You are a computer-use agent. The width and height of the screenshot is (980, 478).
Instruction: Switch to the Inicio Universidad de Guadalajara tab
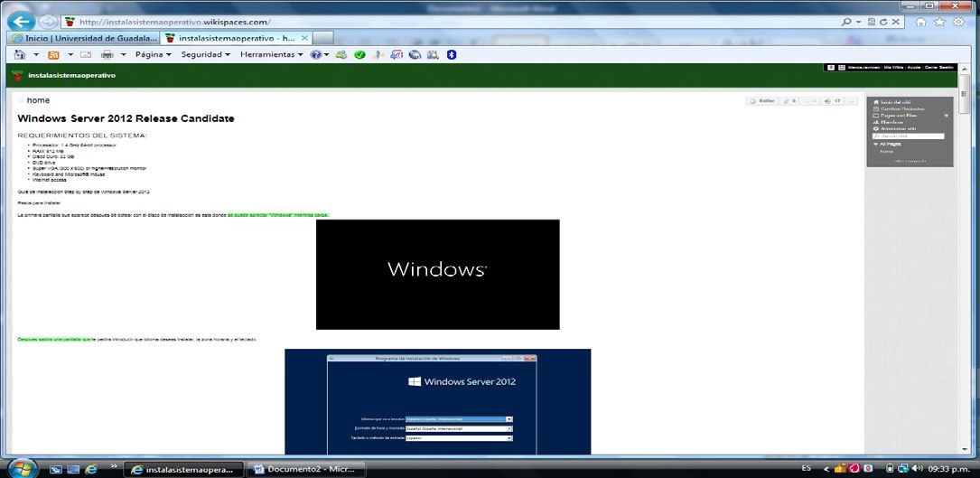coord(82,38)
